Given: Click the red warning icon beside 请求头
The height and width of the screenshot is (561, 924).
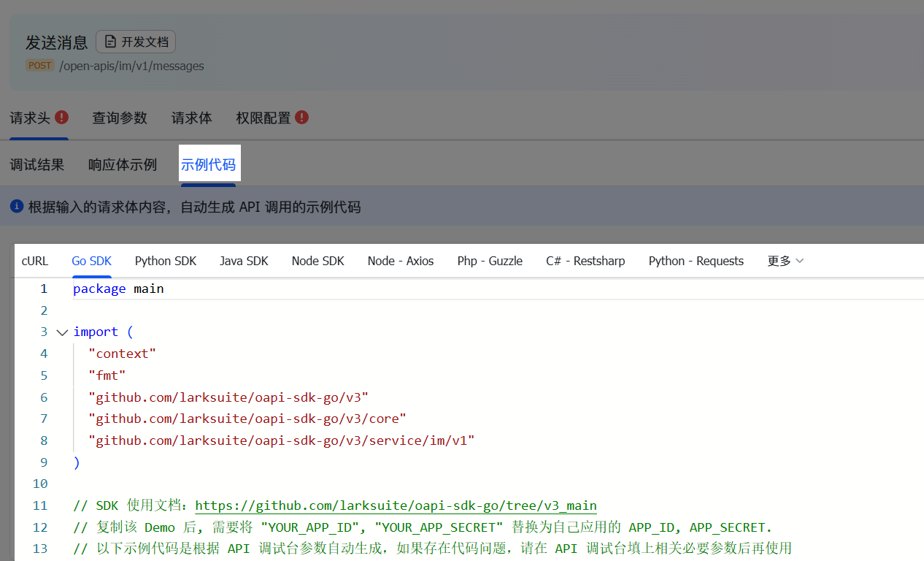Looking at the screenshot, I should click(x=62, y=117).
